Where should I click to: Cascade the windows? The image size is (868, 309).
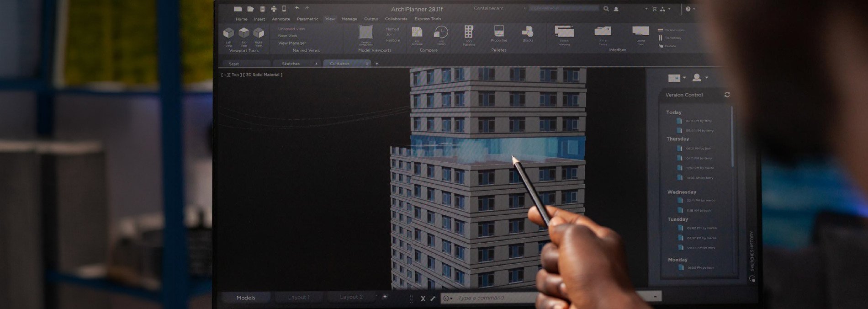pyautogui.click(x=667, y=46)
